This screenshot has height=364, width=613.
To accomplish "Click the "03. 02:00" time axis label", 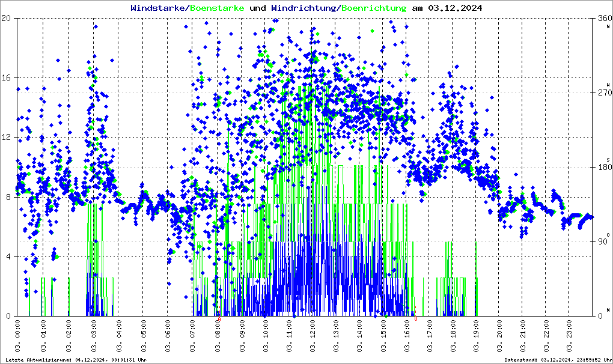I will pyautogui.click(x=69, y=336).
